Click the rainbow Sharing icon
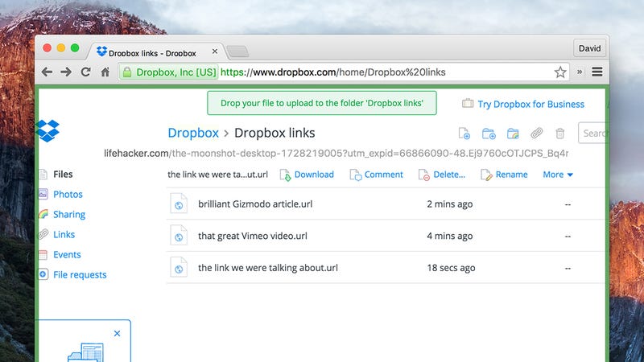 [43, 214]
